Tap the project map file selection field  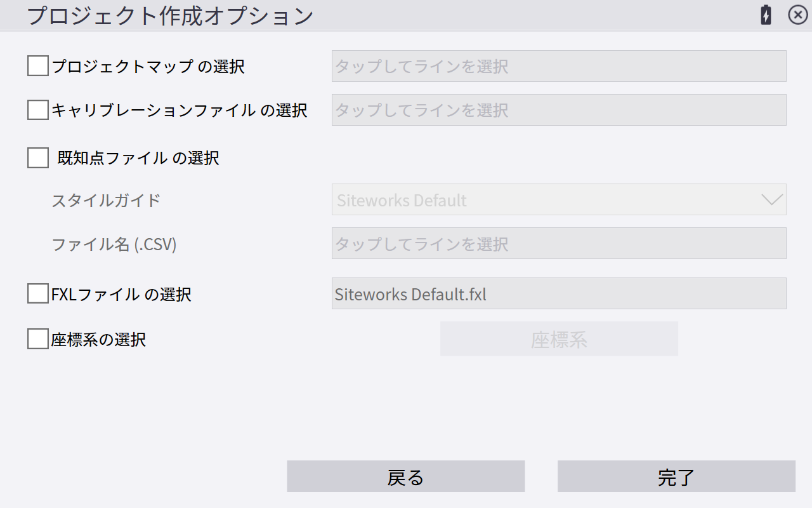[x=558, y=66]
